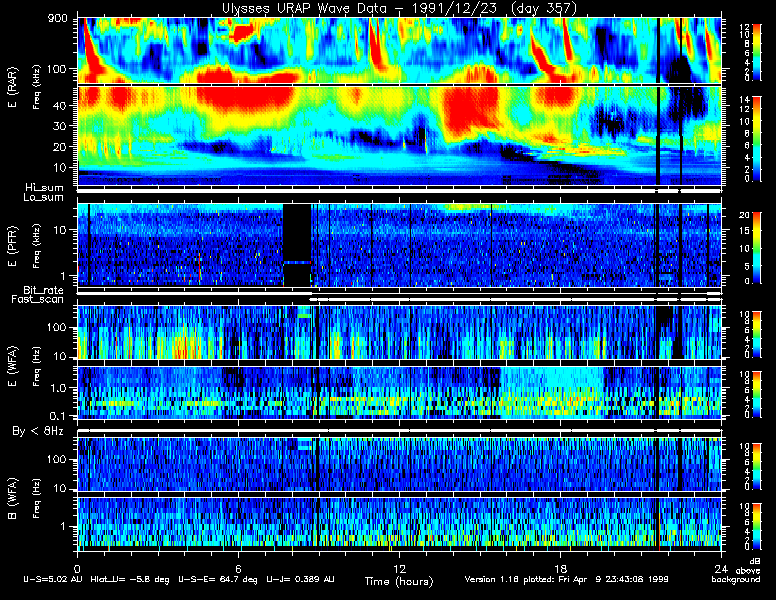
Task: Click the Bit_rate indicator label
Action: (x=43, y=290)
